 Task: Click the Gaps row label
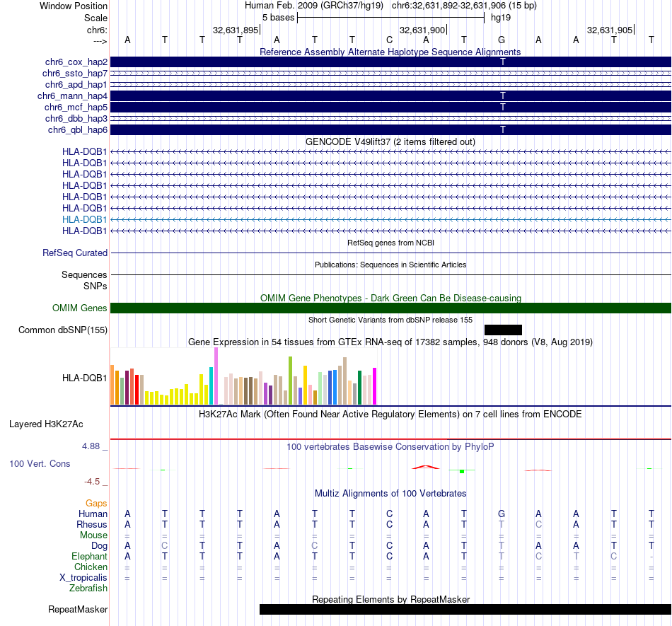96,503
